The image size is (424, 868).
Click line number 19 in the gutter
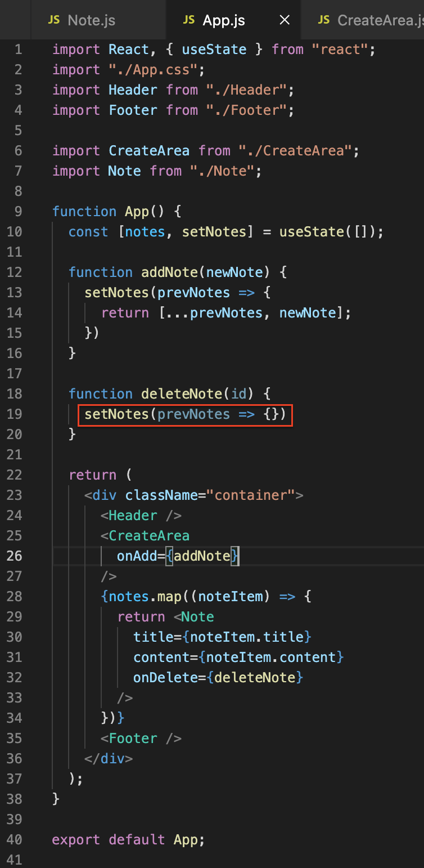(15, 414)
